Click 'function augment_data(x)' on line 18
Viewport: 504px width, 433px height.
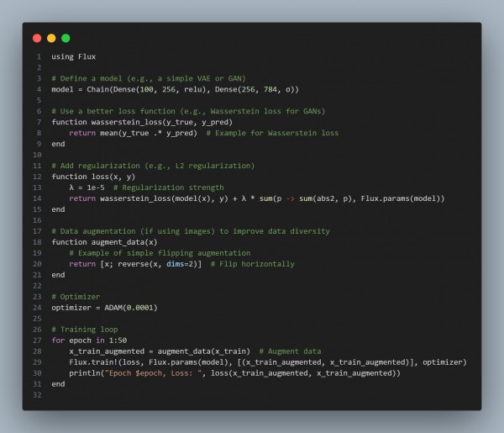tap(104, 242)
